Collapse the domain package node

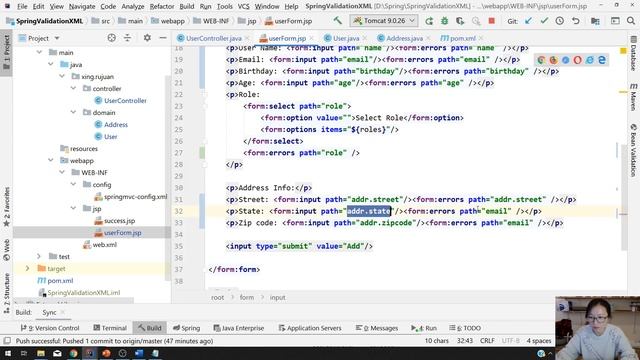(73, 112)
